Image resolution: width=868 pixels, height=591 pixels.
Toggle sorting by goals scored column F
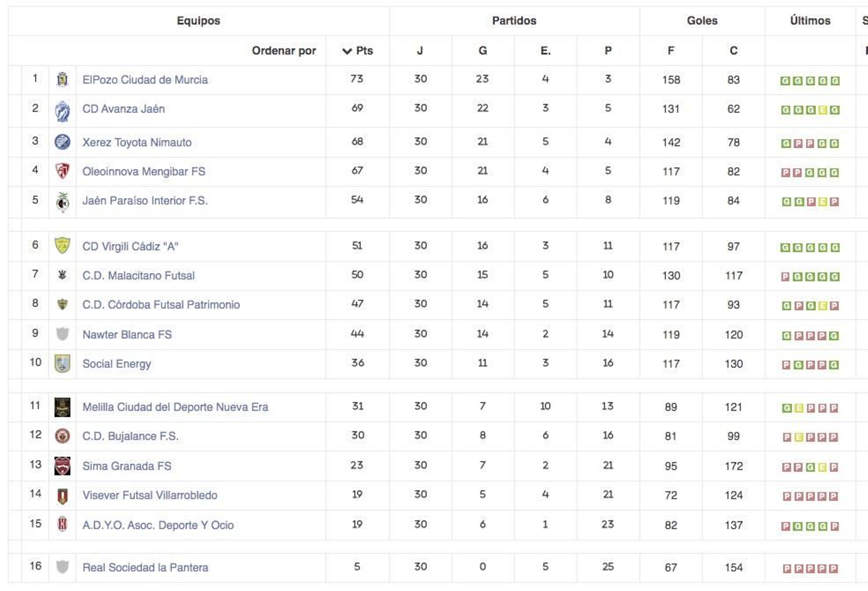[671, 50]
